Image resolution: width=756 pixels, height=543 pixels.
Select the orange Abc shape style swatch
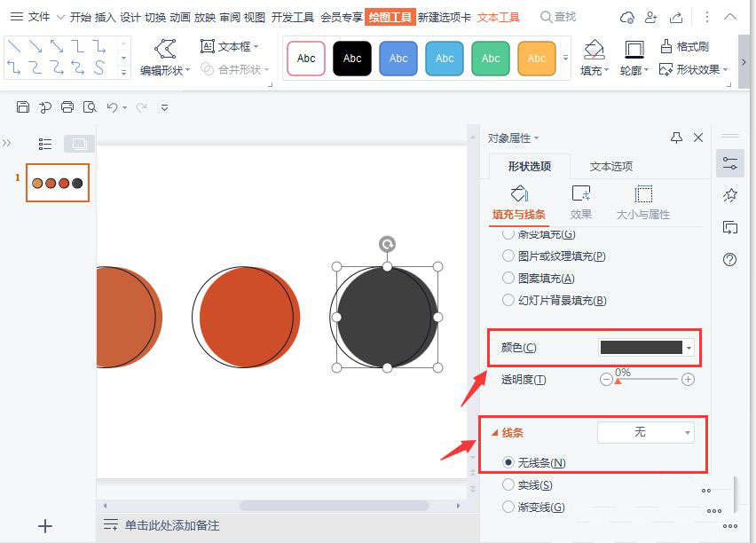pyautogui.click(x=536, y=59)
